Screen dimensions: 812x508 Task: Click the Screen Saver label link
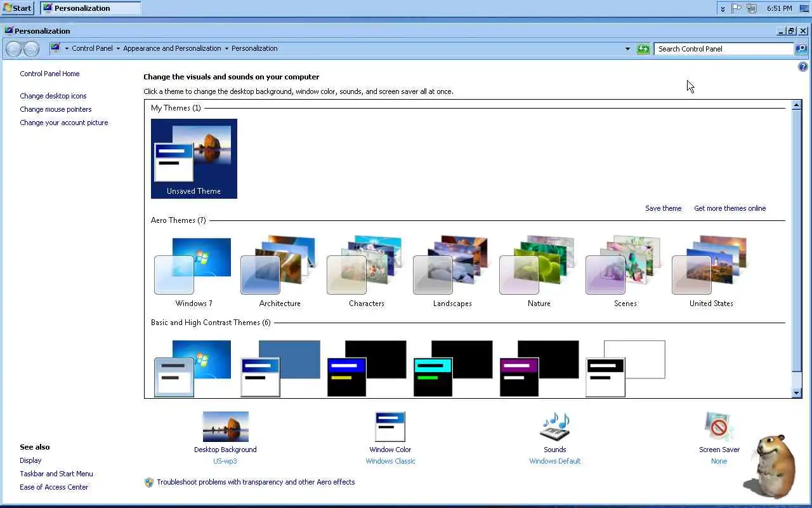[719, 450]
